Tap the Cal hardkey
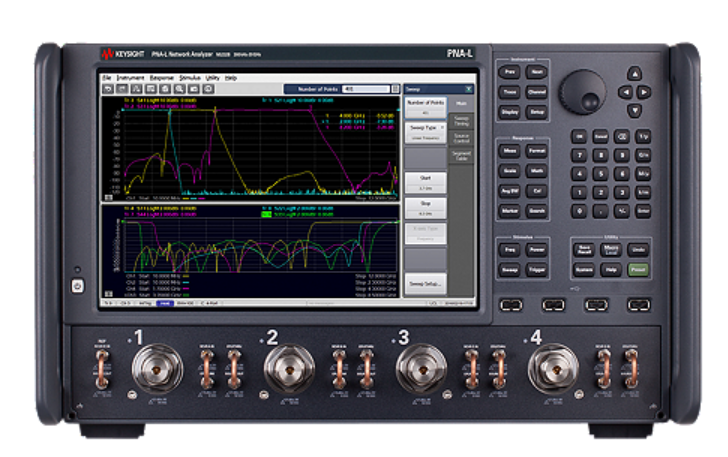The width and height of the screenshot is (728, 457). click(537, 190)
